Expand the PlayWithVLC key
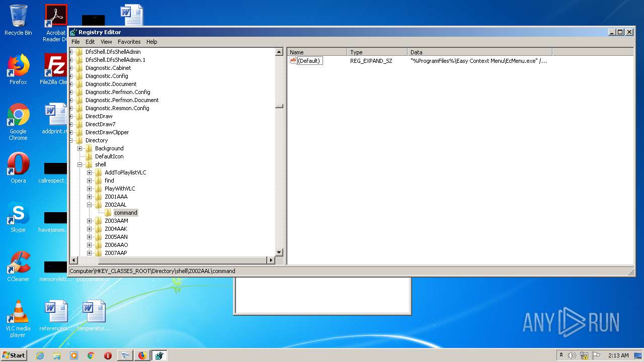 point(90,189)
